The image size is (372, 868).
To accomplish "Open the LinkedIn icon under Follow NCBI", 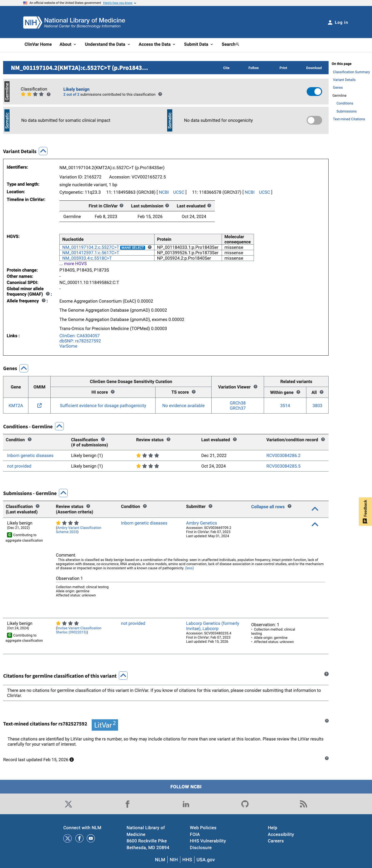I will tap(186, 804).
